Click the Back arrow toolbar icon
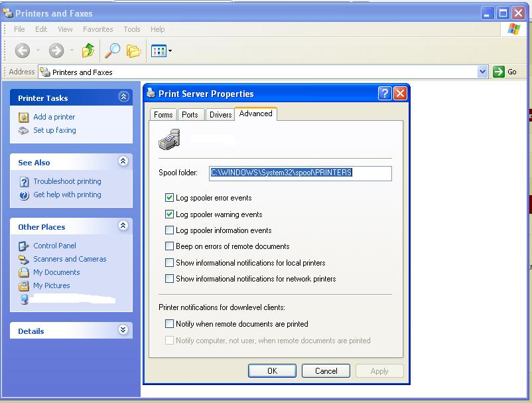Screen dimensions: 532x403 pos(23,51)
